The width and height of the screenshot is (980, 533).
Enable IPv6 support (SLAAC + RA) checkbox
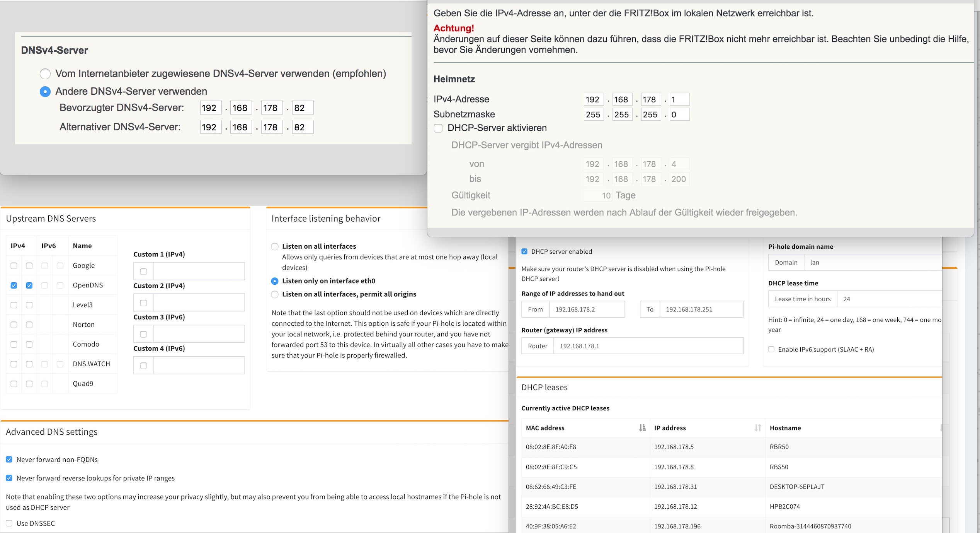tap(771, 349)
